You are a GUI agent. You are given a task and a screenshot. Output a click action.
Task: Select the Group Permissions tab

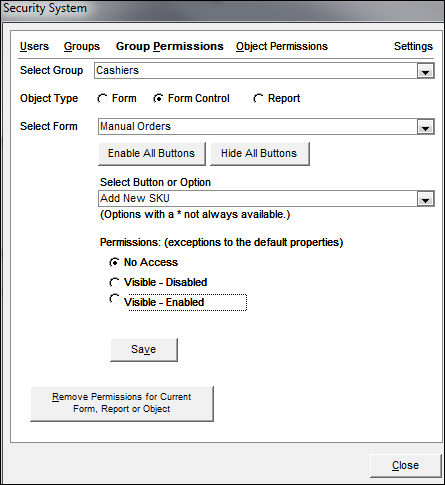(x=170, y=46)
